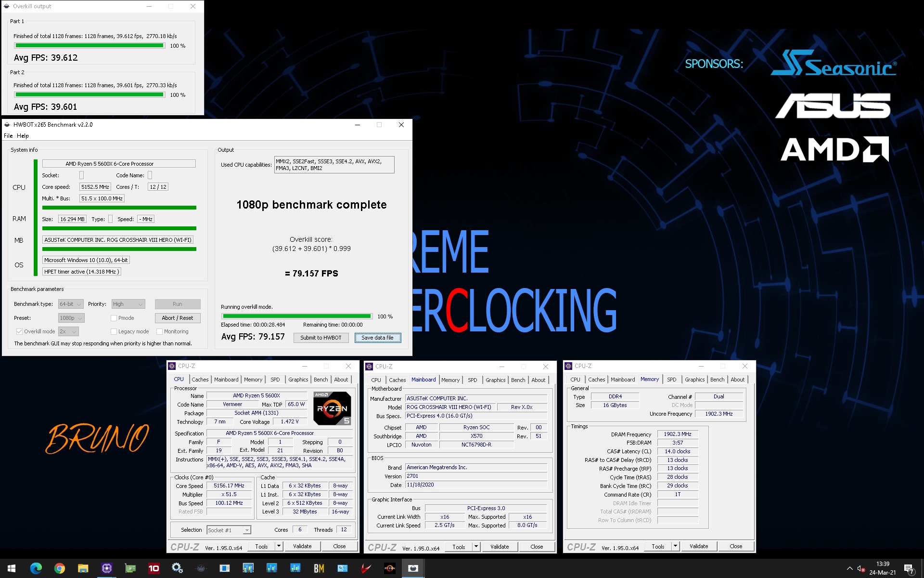Click the Core speed 5152.5 MHz field
This screenshot has width=924, height=578.
95,187
